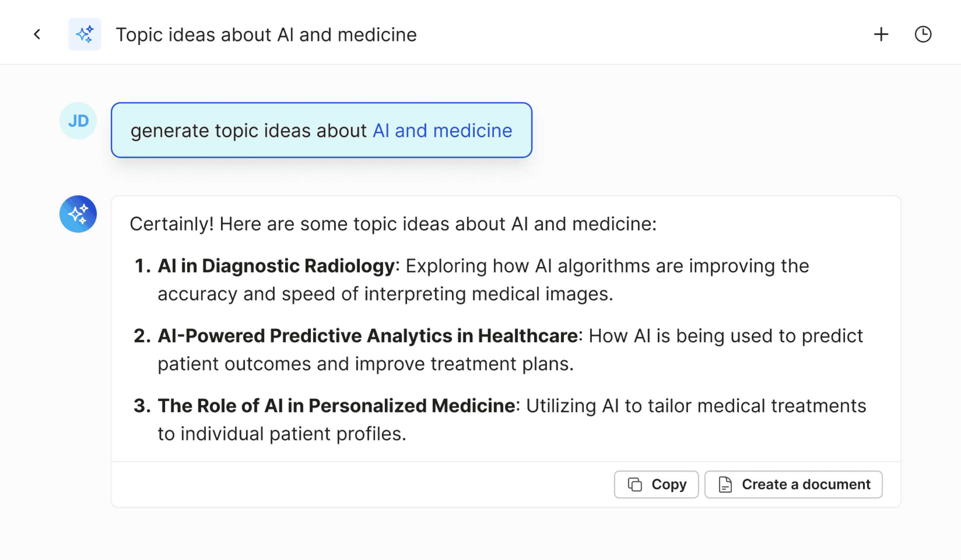Click the AI sparkle icon in header

[85, 34]
